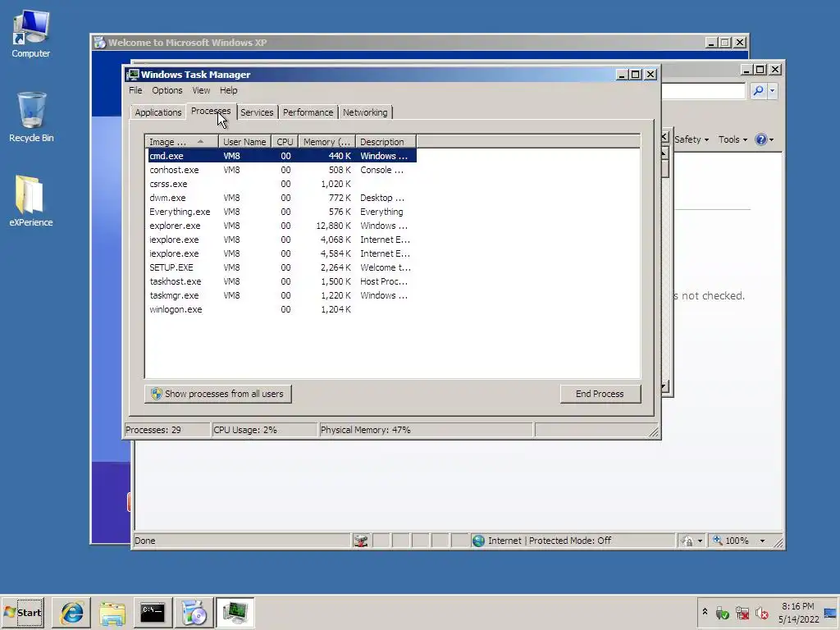Click Processes: 29 status entry

(x=167, y=430)
